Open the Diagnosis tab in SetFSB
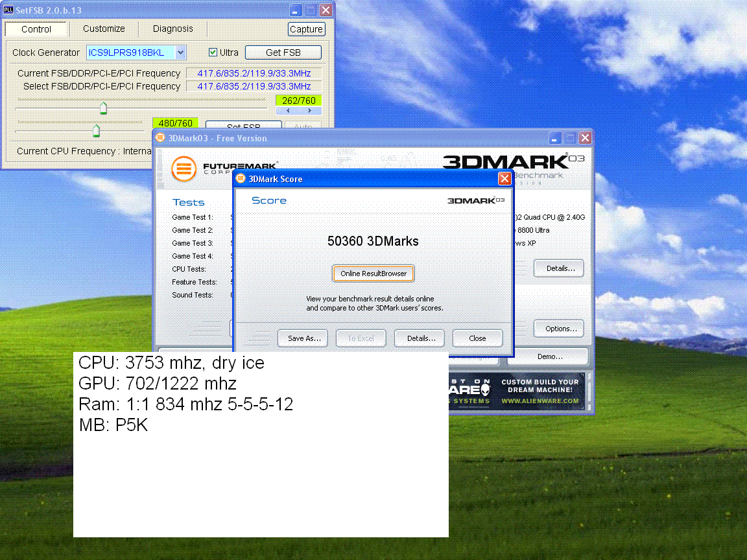Image resolution: width=747 pixels, height=560 pixels. tap(172, 29)
